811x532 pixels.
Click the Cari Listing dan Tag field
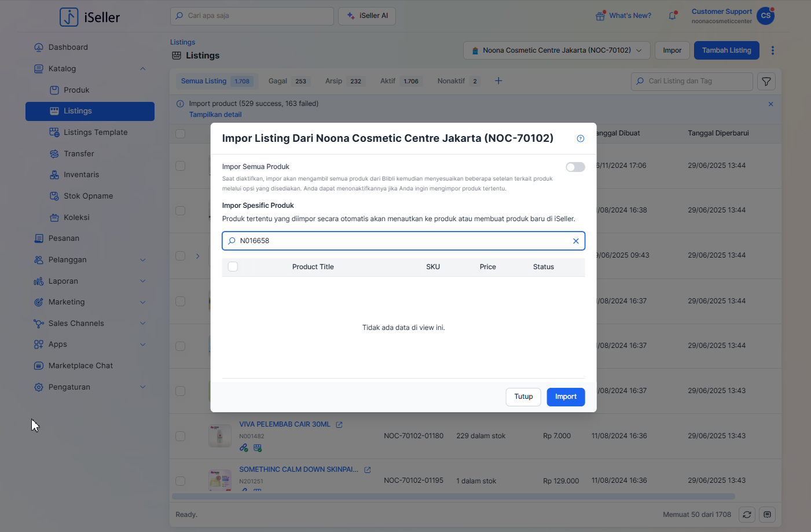[x=692, y=82]
